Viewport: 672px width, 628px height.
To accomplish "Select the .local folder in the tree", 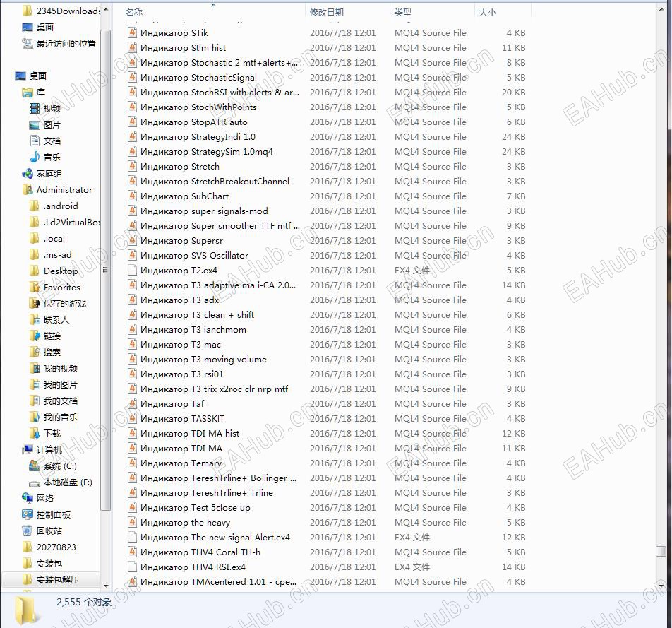I will [54, 239].
